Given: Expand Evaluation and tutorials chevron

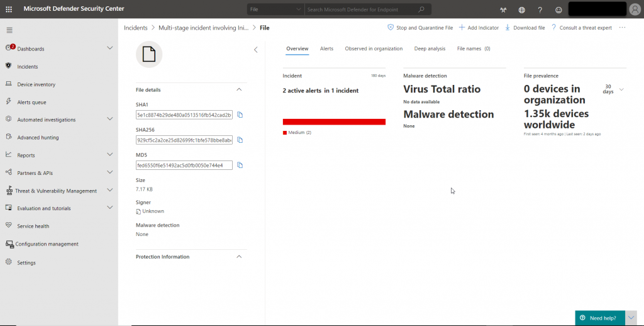Looking at the screenshot, I should (109, 208).
